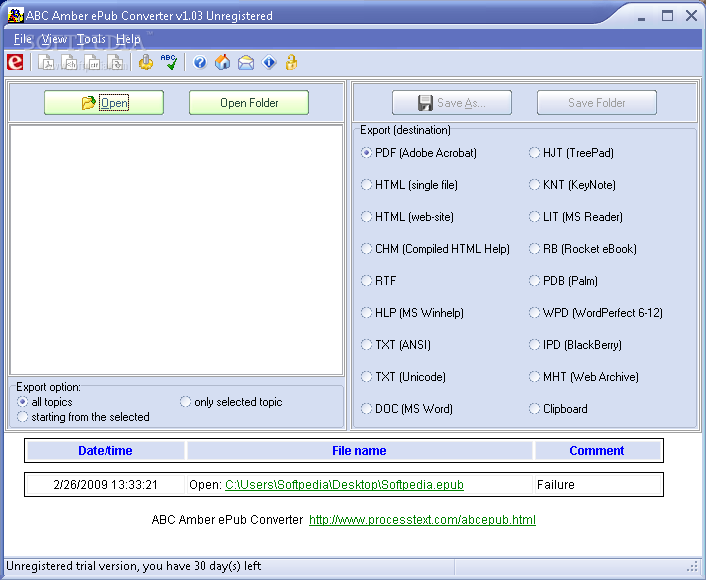The width and height of the screenshot is (706, 580).
Task: Select DOC (MS Word) export format
Action: coord(407,408)
